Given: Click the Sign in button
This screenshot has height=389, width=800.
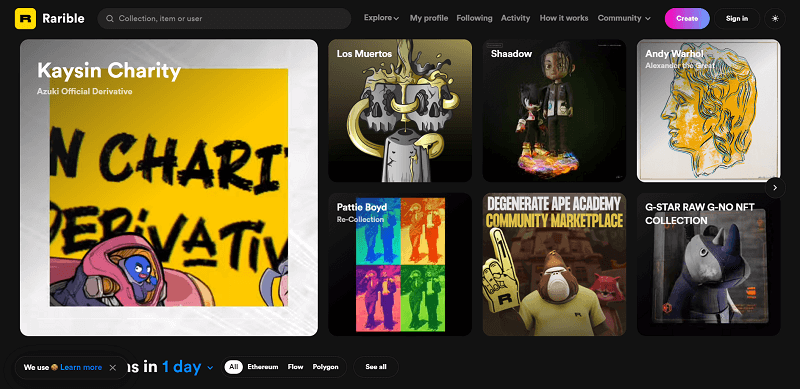Looking at the screenshot, I should tap(737, 18).
